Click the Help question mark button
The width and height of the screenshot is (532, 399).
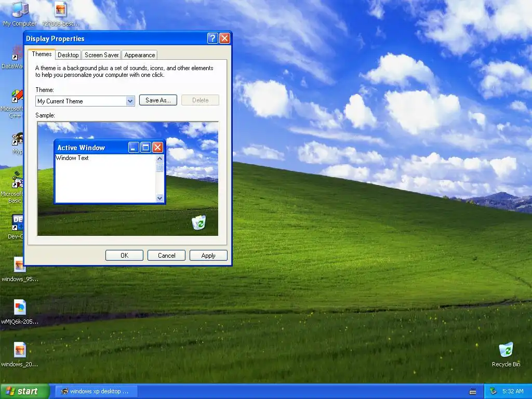coord(212,38)
